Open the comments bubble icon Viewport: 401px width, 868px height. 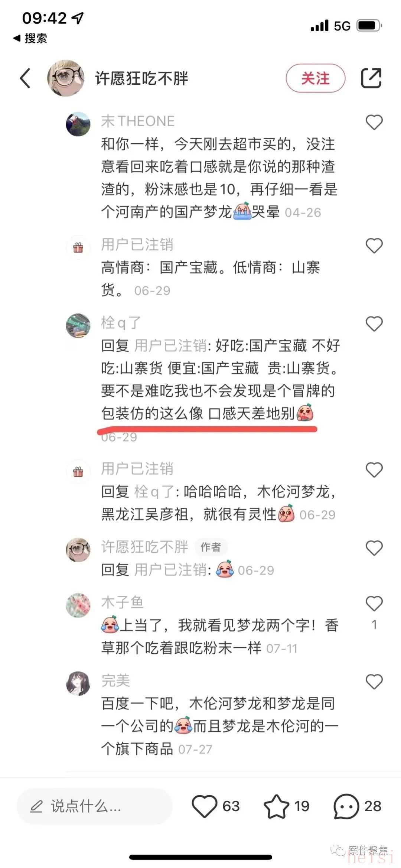346,806
